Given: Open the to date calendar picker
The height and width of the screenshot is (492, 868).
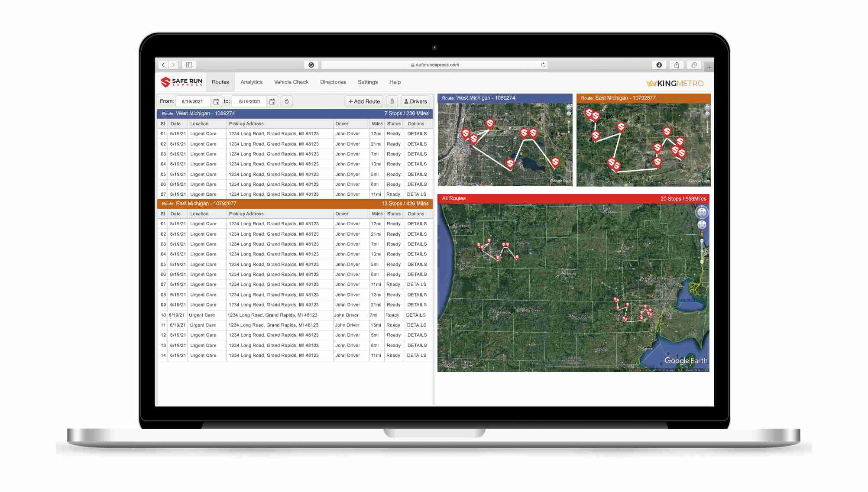Looking at the screenshot, I should (272, 101).
